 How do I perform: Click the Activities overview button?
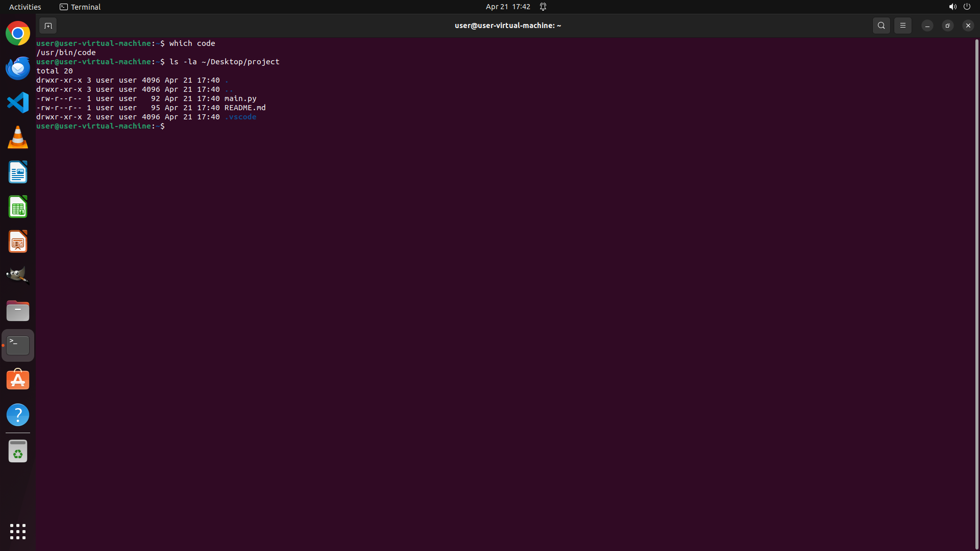click(25, 7)
